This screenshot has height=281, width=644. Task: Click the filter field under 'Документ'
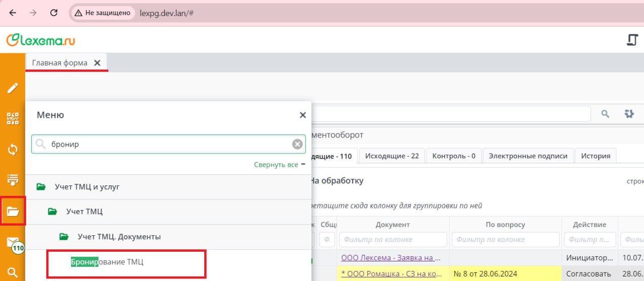pyautogui.click(x=393, y=240)
